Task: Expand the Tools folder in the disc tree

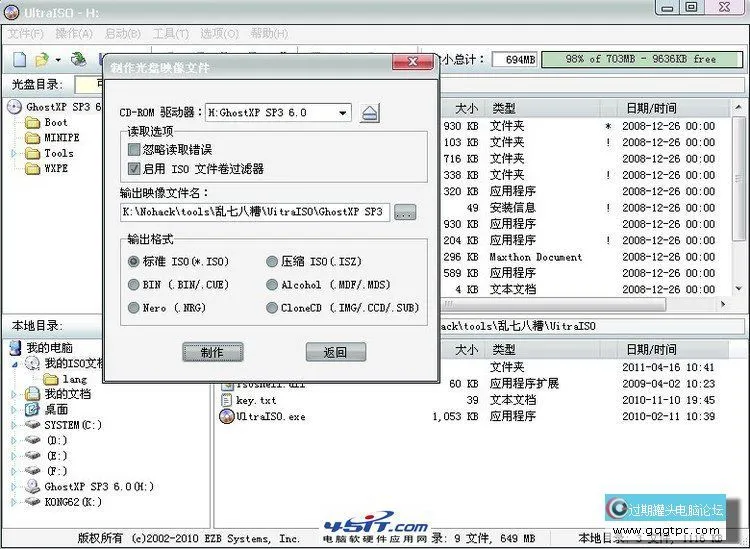Action: (x=14, y=154)
